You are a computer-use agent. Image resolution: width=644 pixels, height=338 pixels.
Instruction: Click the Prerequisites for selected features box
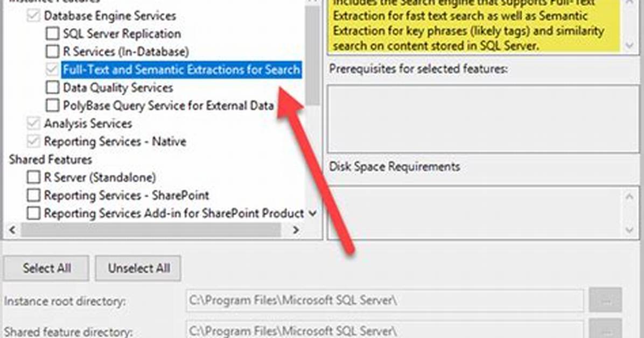tap(482, 119)
